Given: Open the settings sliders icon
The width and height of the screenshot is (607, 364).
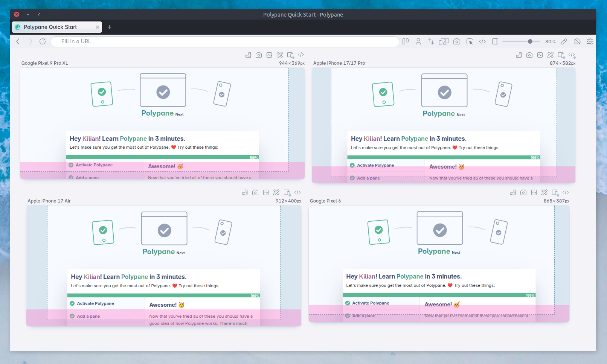Looking at the screenshot, I should click(590, 41).
